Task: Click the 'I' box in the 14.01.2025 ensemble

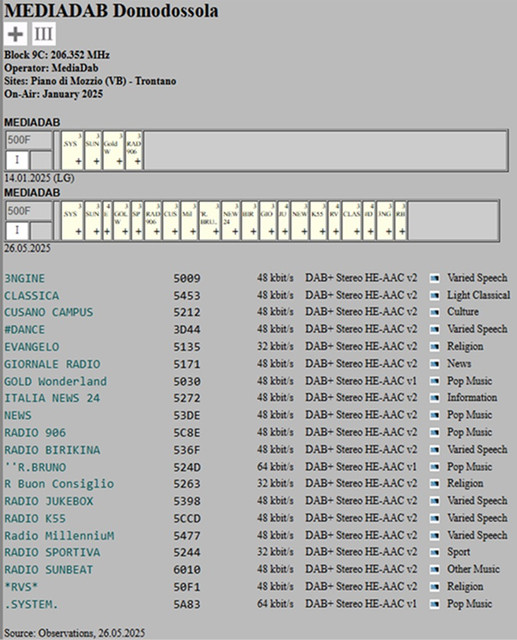Action: point(17,160)
